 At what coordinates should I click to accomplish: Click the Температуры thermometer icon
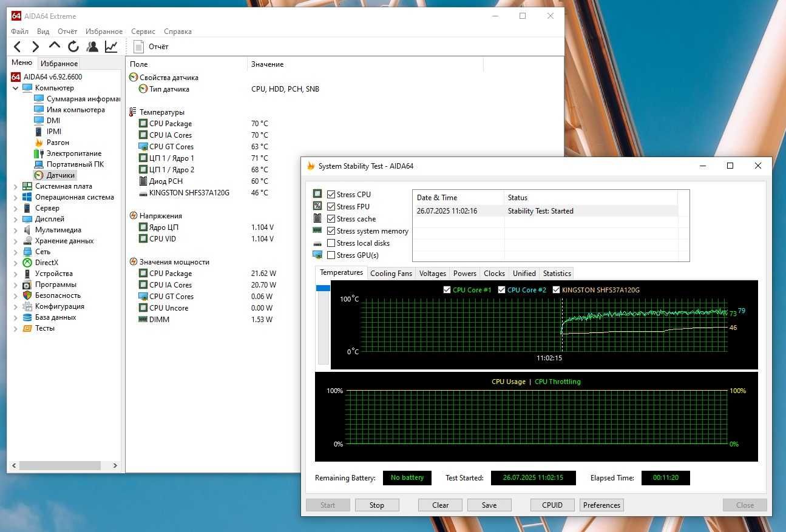pyautogui.click(x=133, y=112)
